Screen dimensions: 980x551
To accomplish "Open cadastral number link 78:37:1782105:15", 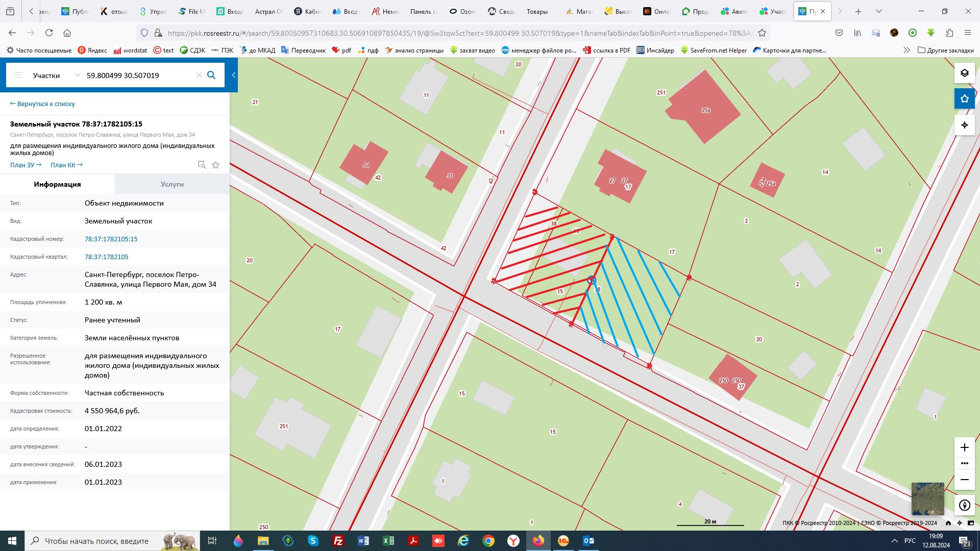I will pos(111,239).
